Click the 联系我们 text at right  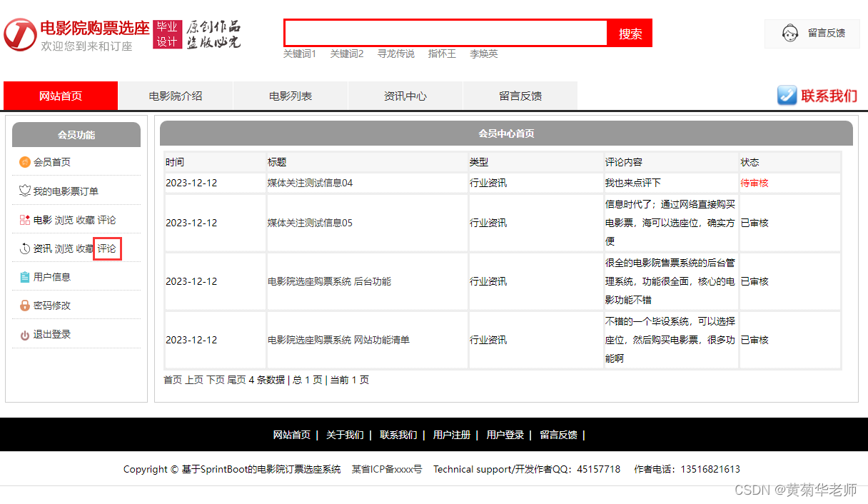click(x=829, y=96)
